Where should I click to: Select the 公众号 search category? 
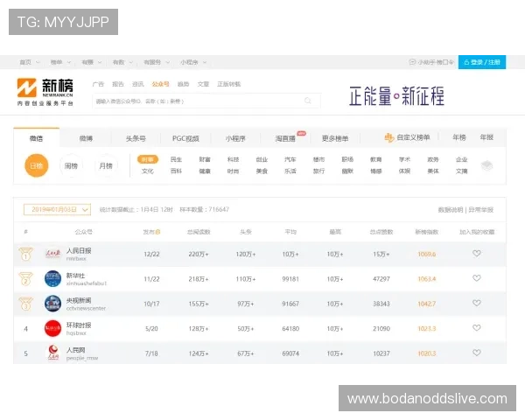click(x=160, y=84)
